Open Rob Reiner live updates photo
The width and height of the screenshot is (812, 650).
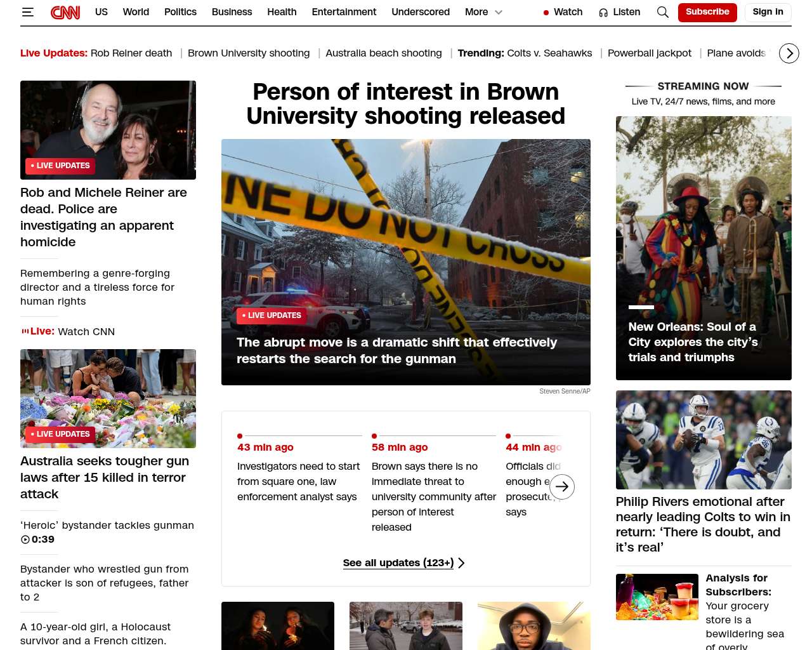(108, 129)
